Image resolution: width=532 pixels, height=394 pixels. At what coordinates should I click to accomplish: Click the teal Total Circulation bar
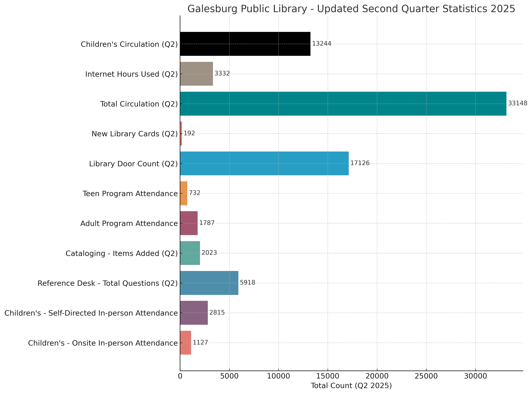tap(343, 104)
